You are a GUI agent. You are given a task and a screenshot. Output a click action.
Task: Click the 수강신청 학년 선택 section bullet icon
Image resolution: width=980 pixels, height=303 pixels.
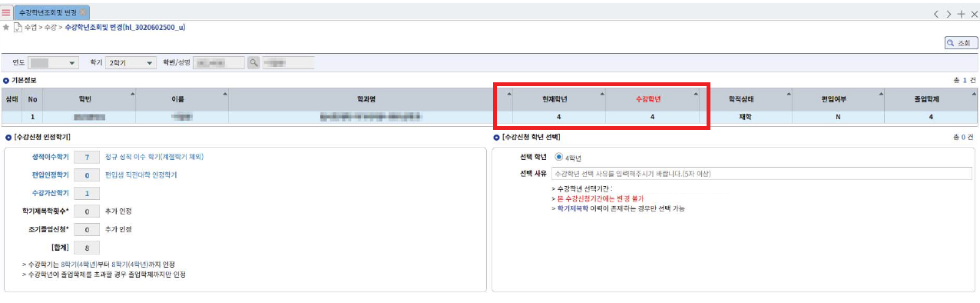[x=496, y=137]
